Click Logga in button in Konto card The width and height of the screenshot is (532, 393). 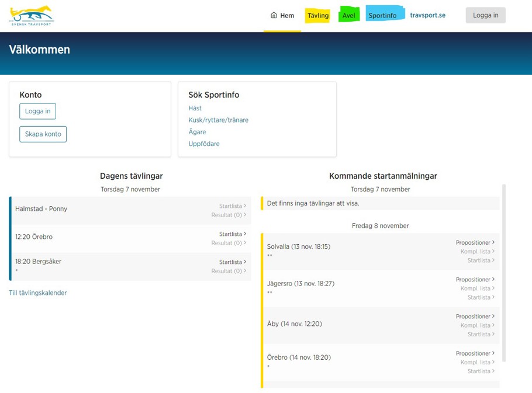point(37,111)
